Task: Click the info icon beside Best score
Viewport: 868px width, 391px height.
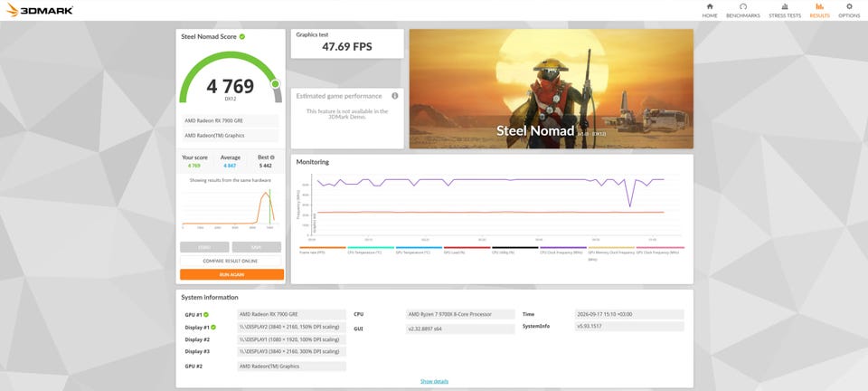Action: pos(272,157)
